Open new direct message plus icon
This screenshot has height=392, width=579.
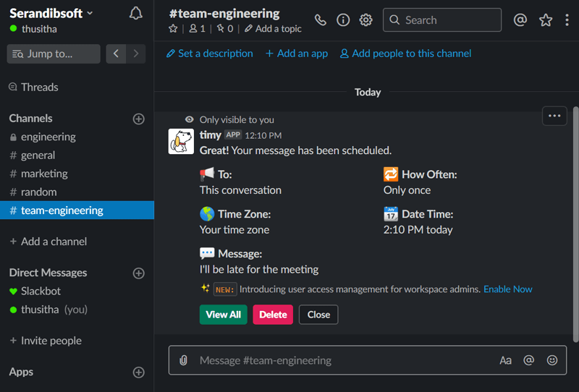138,273
